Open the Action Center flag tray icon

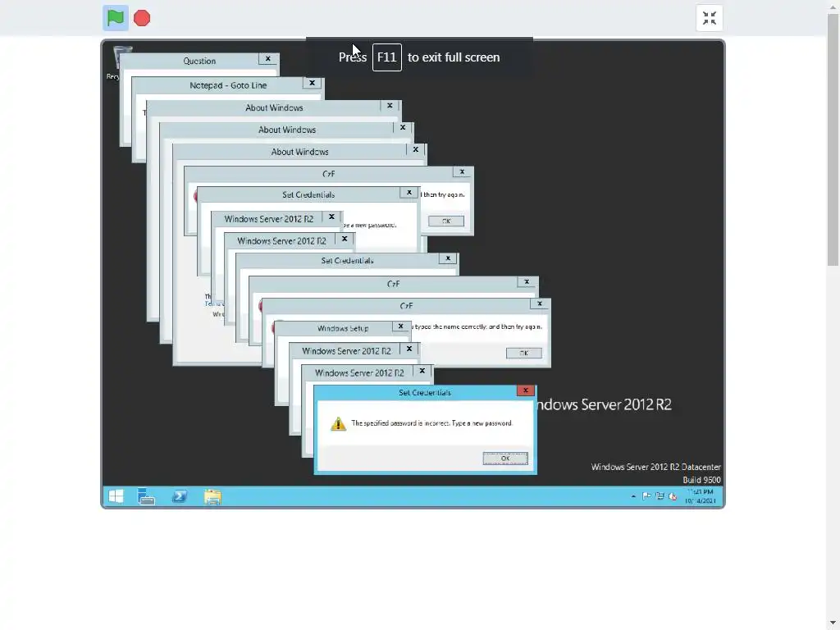(x=646, y=496)
